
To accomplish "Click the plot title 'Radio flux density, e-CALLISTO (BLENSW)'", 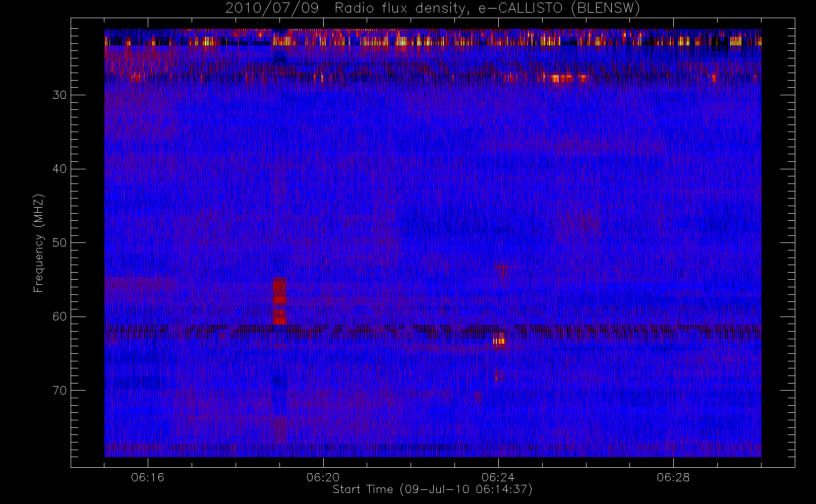I will coord(487,9).
